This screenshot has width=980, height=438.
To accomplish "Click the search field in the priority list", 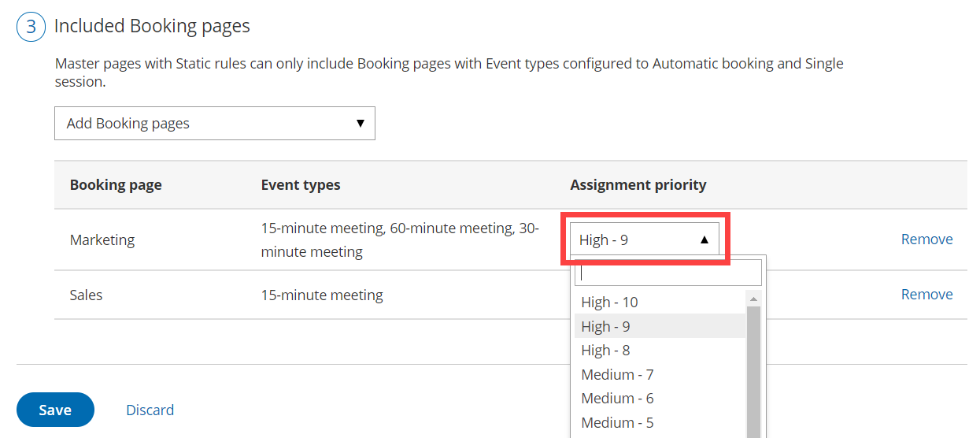I will click(668, 273).
